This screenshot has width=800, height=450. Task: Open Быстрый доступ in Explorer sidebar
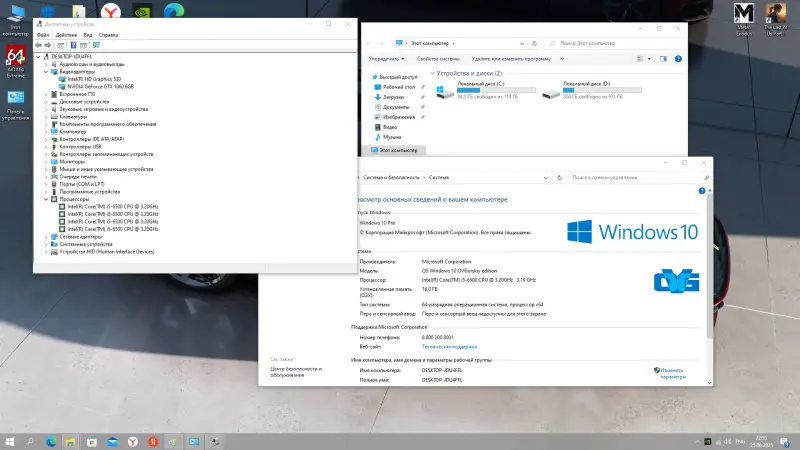(398, 77)
